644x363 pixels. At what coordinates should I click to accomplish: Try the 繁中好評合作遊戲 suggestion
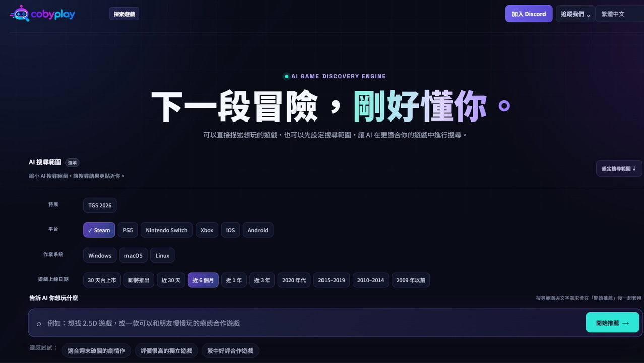[230, 350]
